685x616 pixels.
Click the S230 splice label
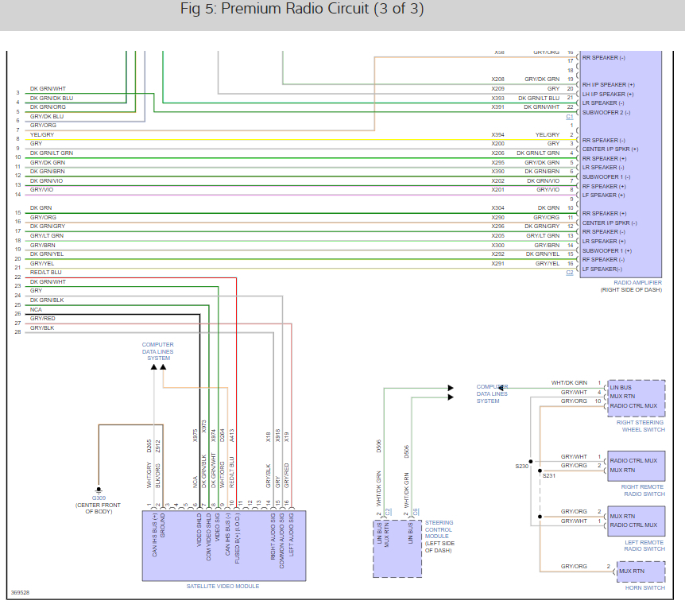(x=521, y=466)
